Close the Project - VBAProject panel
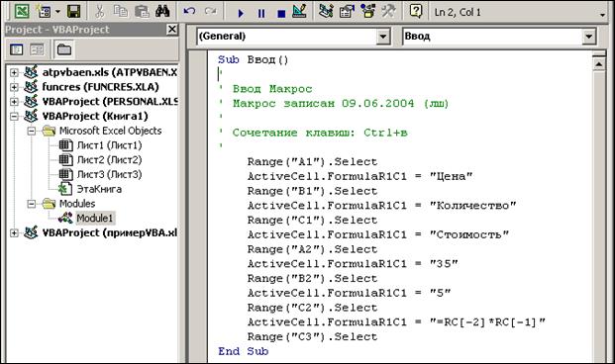Viewport: 615px width, 364px height. pyautogui.click(x=172, y=30)
